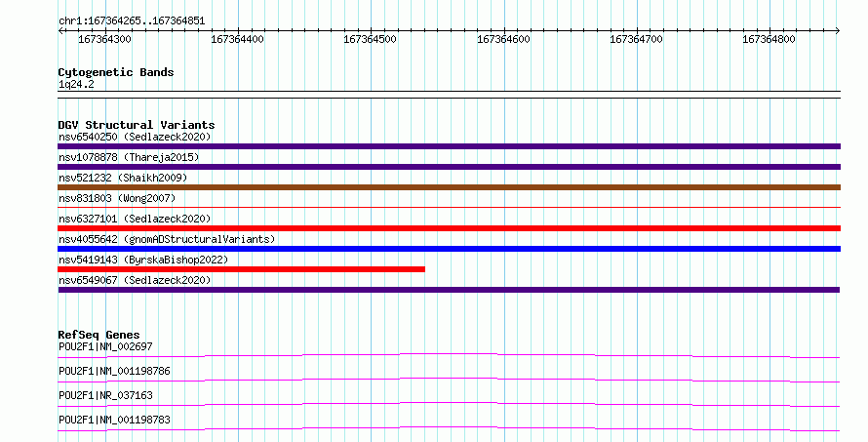This screenshot has height=442, width=868.
Task: Click the 1q24.2 cytogenetic band bar
Action: point(449,95)
